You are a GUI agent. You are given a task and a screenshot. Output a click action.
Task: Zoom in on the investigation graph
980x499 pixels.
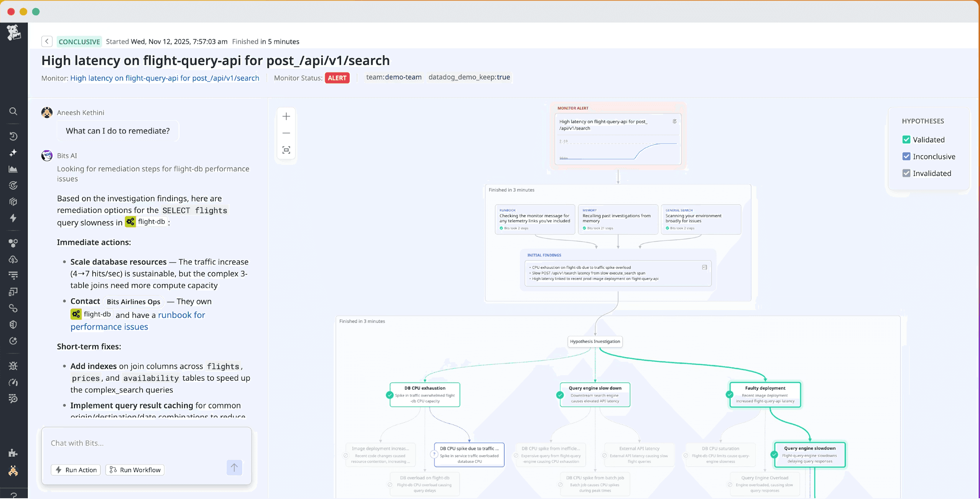[286, 117]
